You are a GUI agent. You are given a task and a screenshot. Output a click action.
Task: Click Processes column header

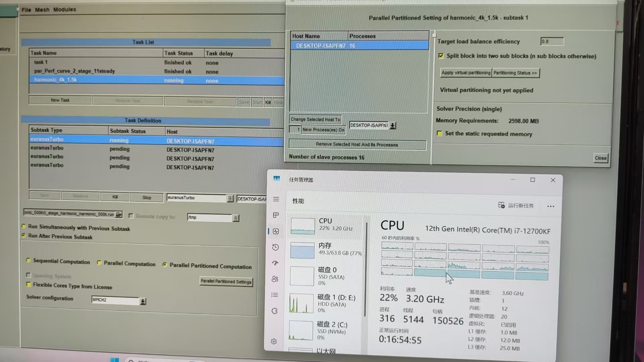click(x=388, y=36)
